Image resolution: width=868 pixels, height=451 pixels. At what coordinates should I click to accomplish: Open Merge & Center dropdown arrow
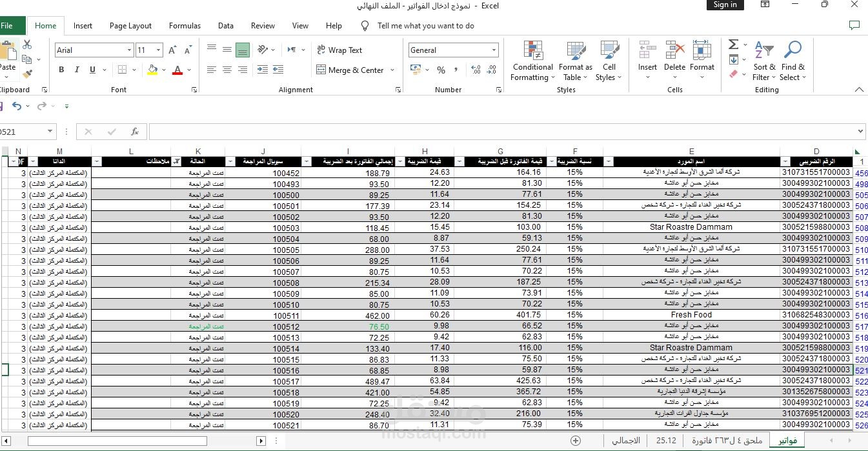(392, 70)
